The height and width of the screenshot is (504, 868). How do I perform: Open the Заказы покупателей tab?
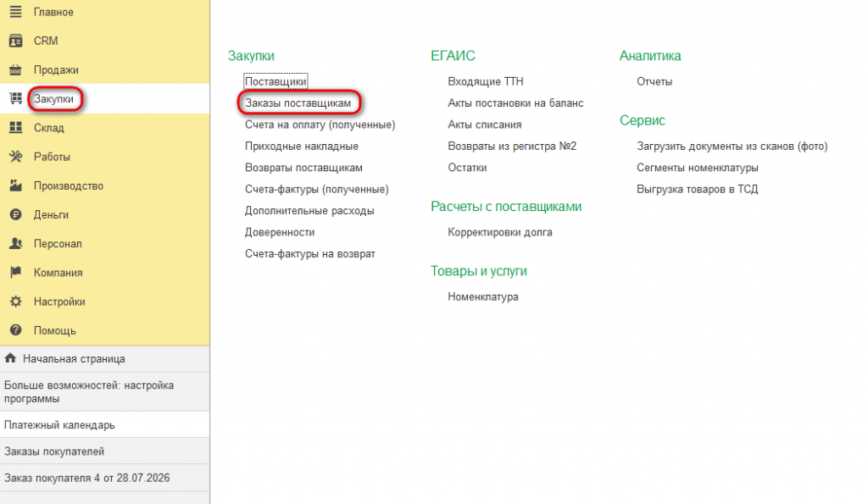point(104,451)
